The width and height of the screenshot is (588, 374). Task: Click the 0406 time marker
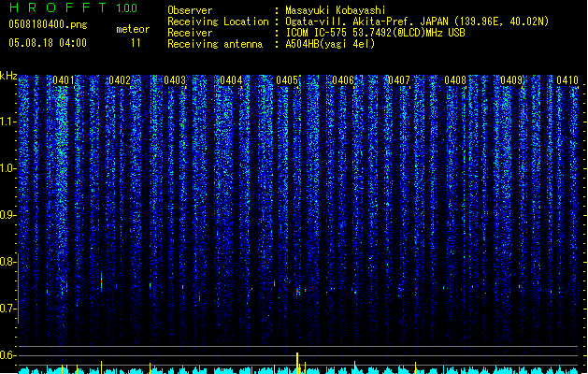[343, 80]
